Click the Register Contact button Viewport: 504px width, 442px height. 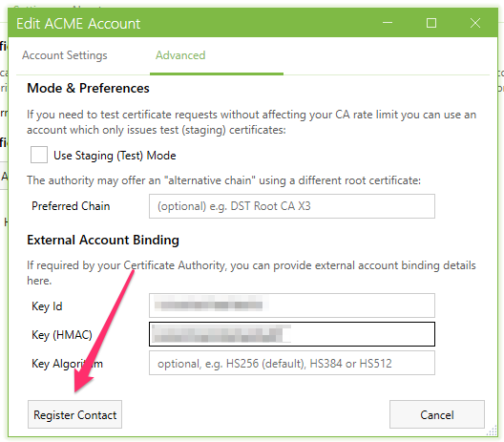point(74,414)
